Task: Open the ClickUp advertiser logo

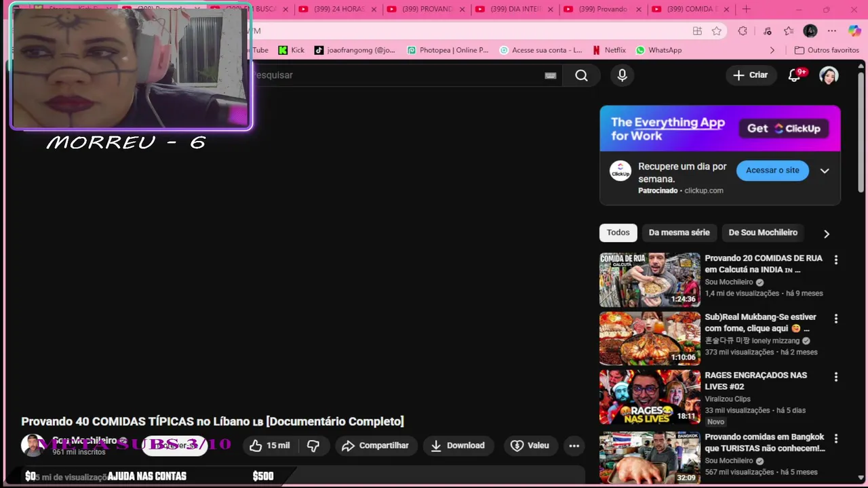Action: [x=620, y=171]
